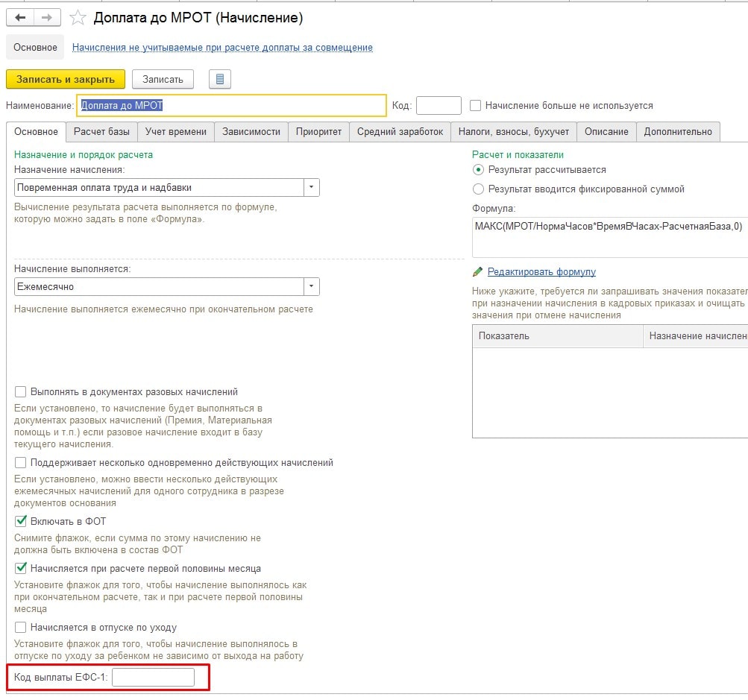This screenshot has height=700, width=748.
Task: Open link about доплата за совмещение
Action: (222, 48)
